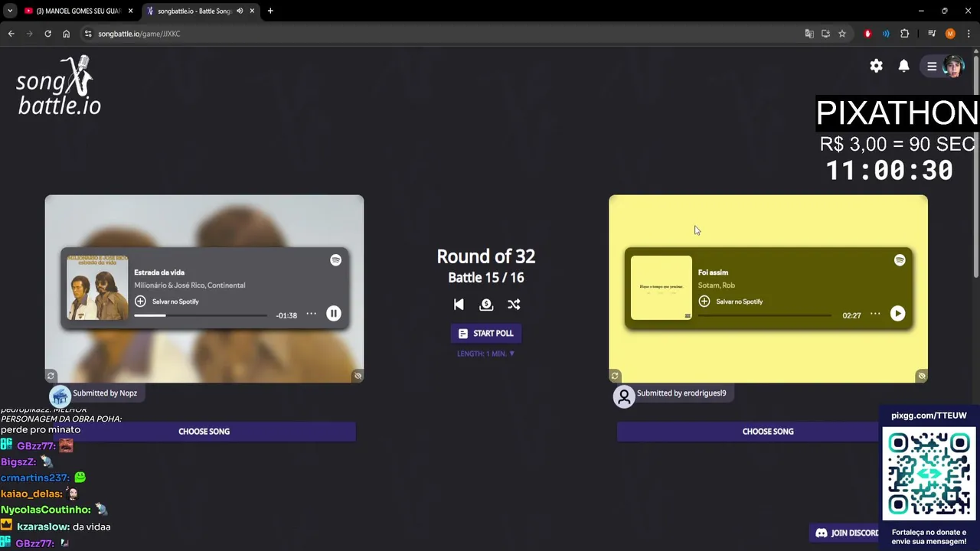Open the Chrome three-dot menu
The width and height of the screenshot is (980, 551).
coord(969,34)
